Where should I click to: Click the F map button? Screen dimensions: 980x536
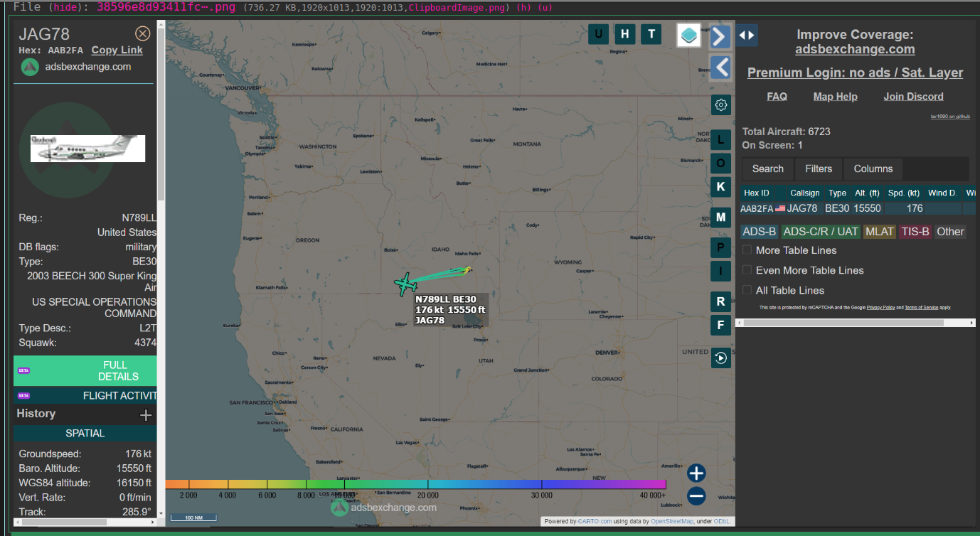coord(720,325)
